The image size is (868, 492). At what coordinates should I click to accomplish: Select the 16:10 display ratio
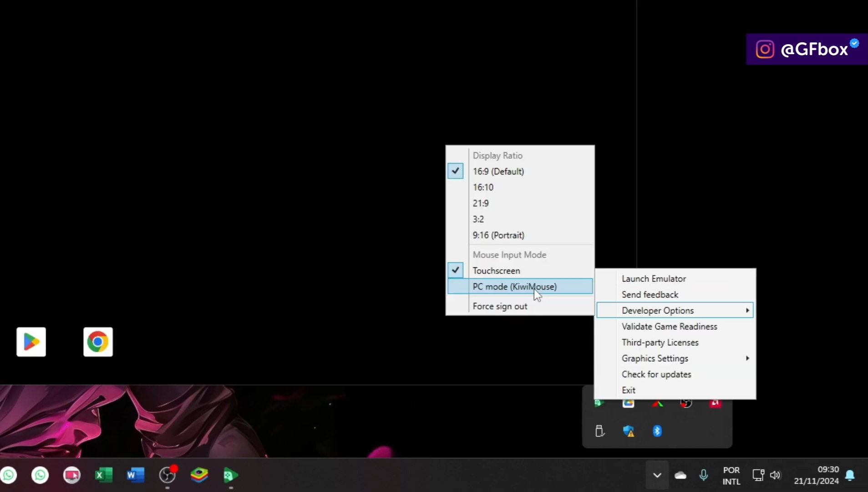483,187
